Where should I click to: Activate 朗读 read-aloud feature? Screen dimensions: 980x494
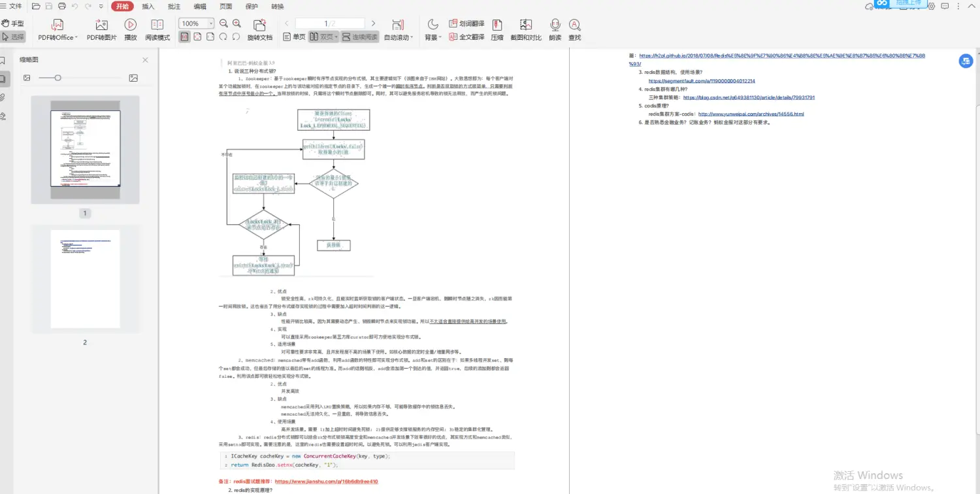[554, 29]
